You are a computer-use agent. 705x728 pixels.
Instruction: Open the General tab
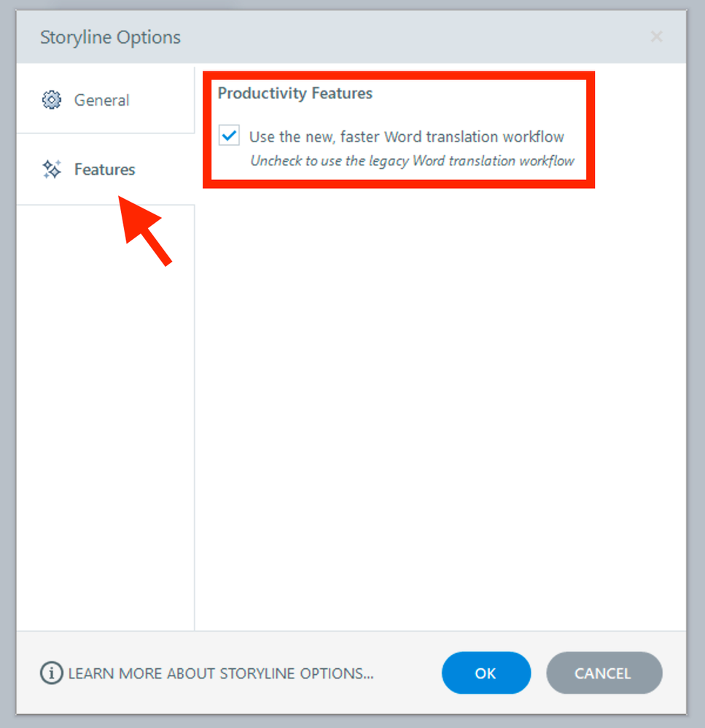(x=102, y=100)
